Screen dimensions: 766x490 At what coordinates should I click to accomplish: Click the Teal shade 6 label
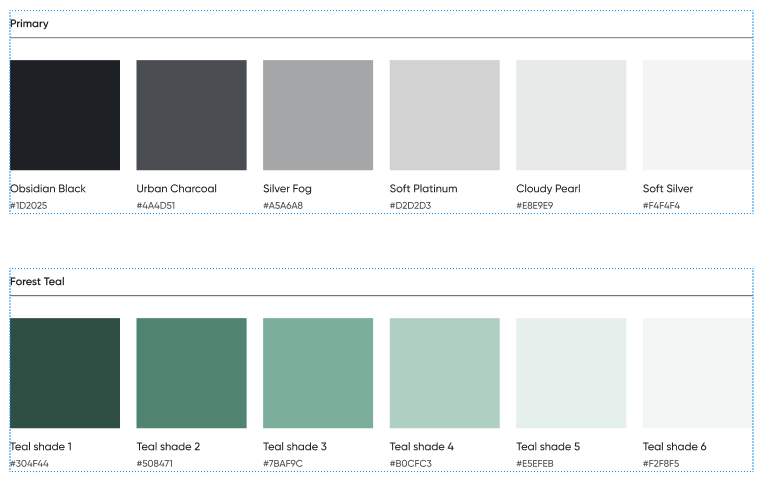(675, 447)
